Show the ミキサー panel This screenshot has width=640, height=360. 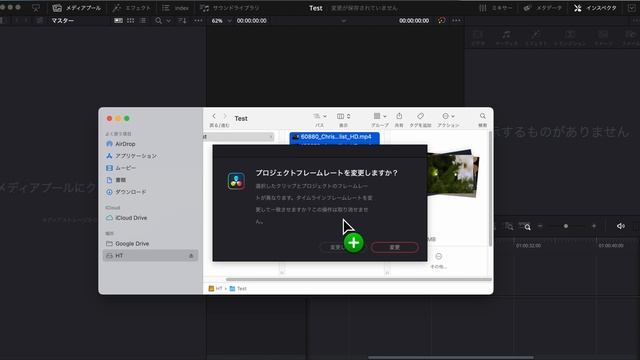(496, 8)
